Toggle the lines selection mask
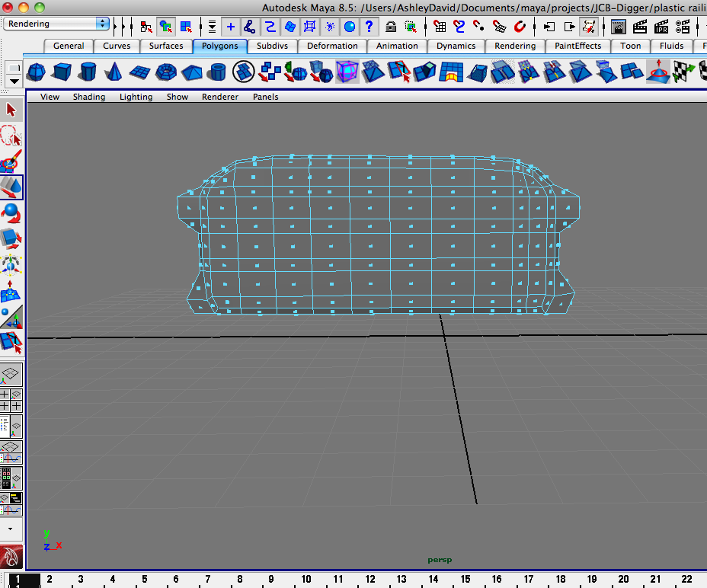Viewport: 707px width, 588px height. point(270,27)
